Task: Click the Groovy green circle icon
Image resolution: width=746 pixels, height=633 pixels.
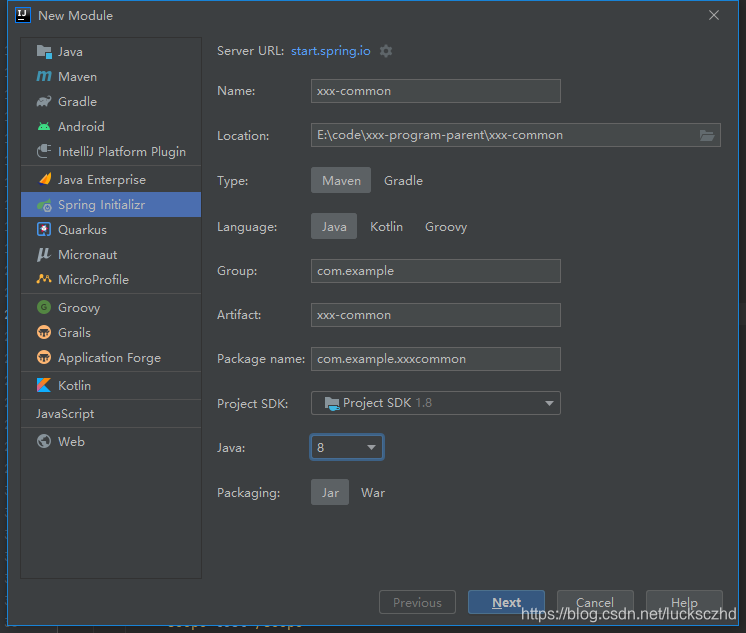Action: coord(44,307)
